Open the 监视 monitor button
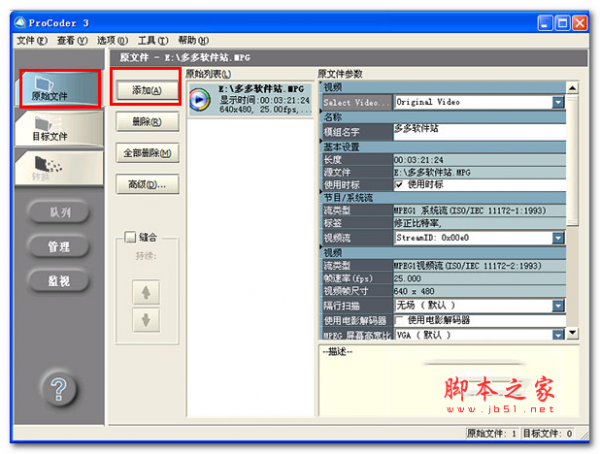600x454 pixels. pyautogui.click(x=59, y=281)
